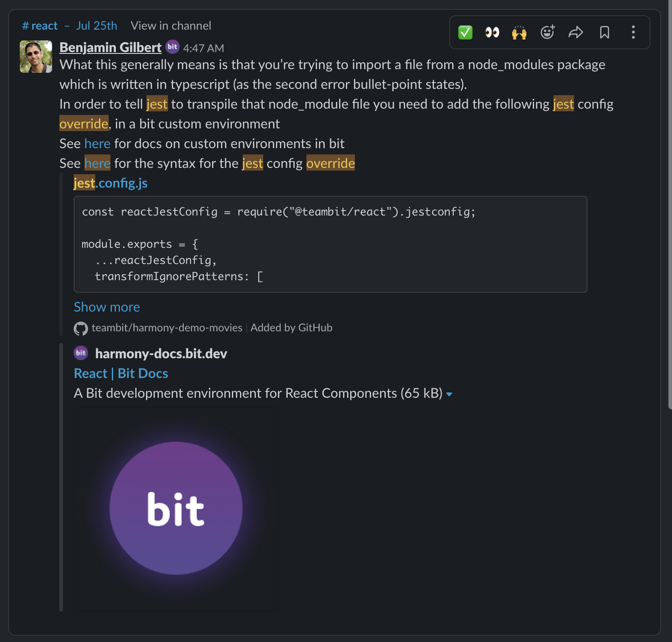Add a reaction using the emoji picker icon

[548, 32]
